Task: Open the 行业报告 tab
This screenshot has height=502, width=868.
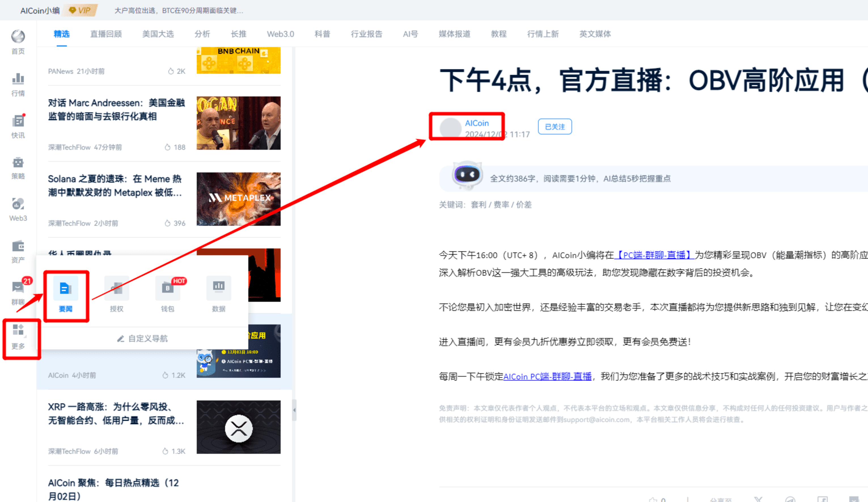Action: click(x=367, y=34)
